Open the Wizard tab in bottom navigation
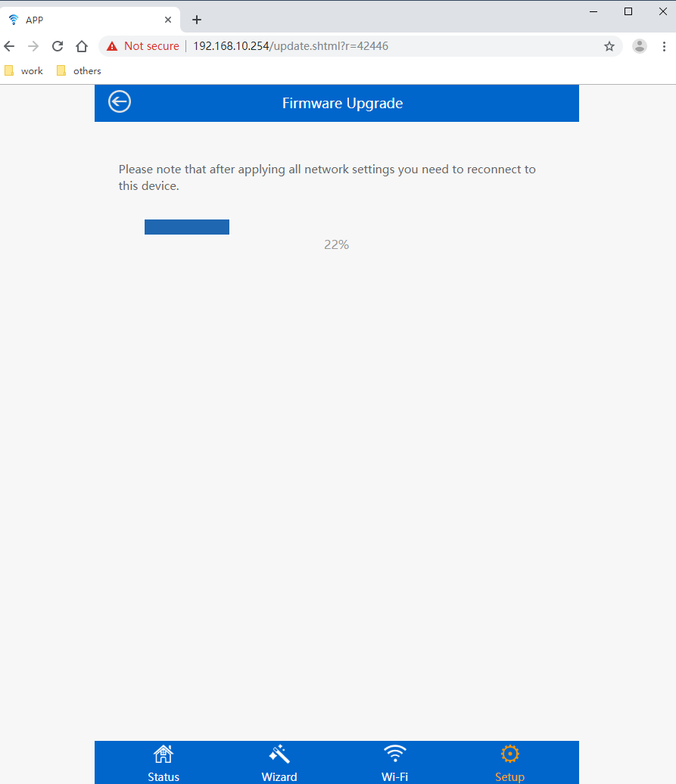This screenshot has height=784, width=676. coord(279,763)
